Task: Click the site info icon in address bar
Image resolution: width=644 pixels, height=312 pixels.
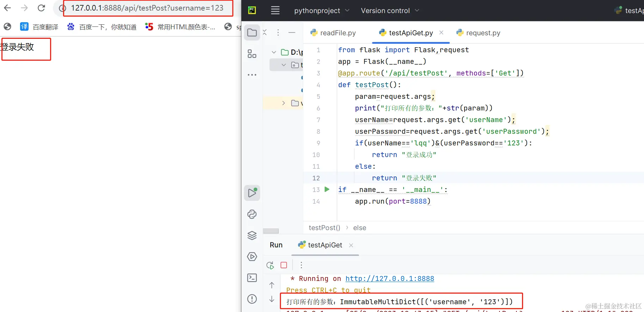Action: [x=62, y=8]
